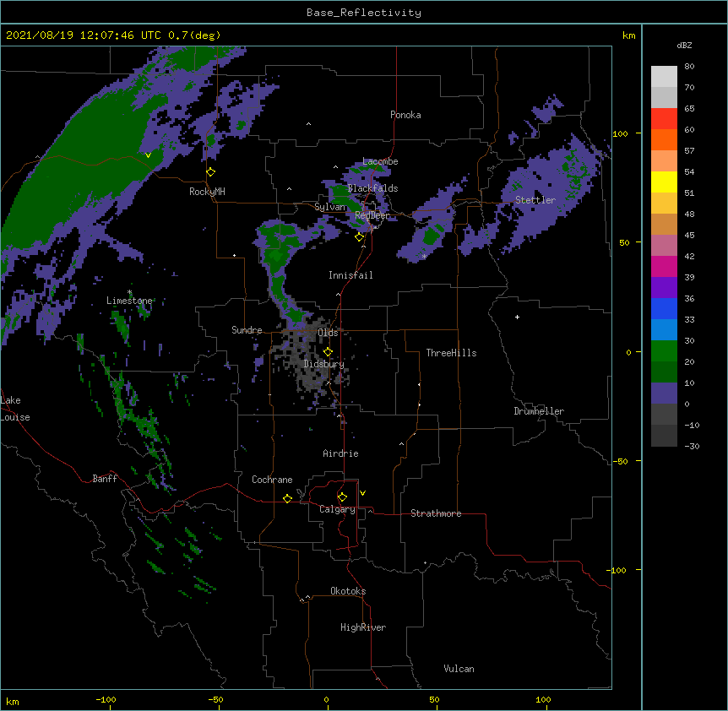Image resolution: width=728 pixels, height=711 pixels.
Task: Click the Okotoks label
Action: click(348, 591)
